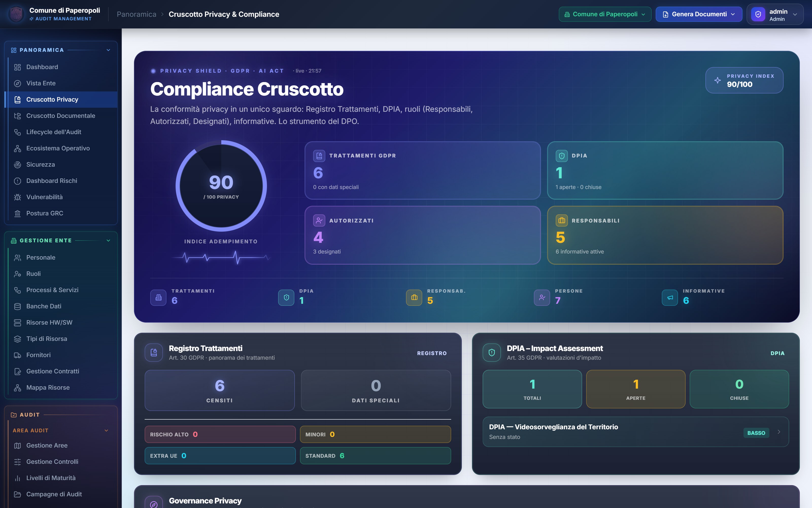Click the Postura GRC building icon
This screenshot has height=508, width=812.
coord(18,213)
